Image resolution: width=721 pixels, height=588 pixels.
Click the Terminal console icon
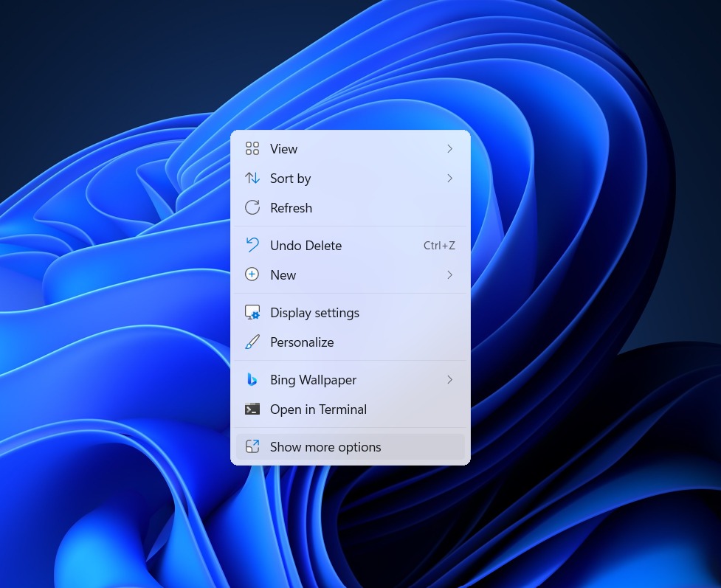(x=252, y=409)
